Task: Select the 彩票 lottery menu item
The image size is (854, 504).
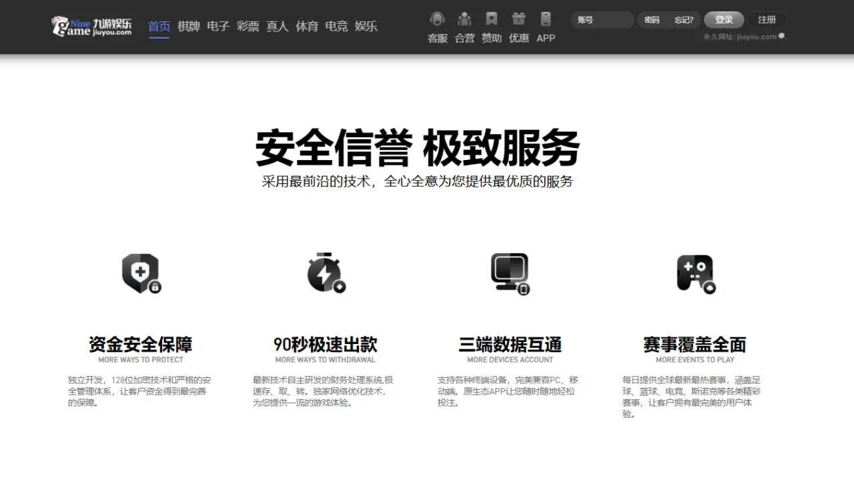Action: click(x=248, y=27)
